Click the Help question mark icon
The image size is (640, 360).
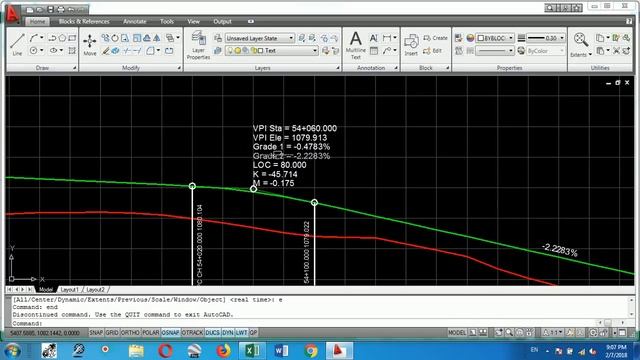pyautogui.click(x=629, y=21)
